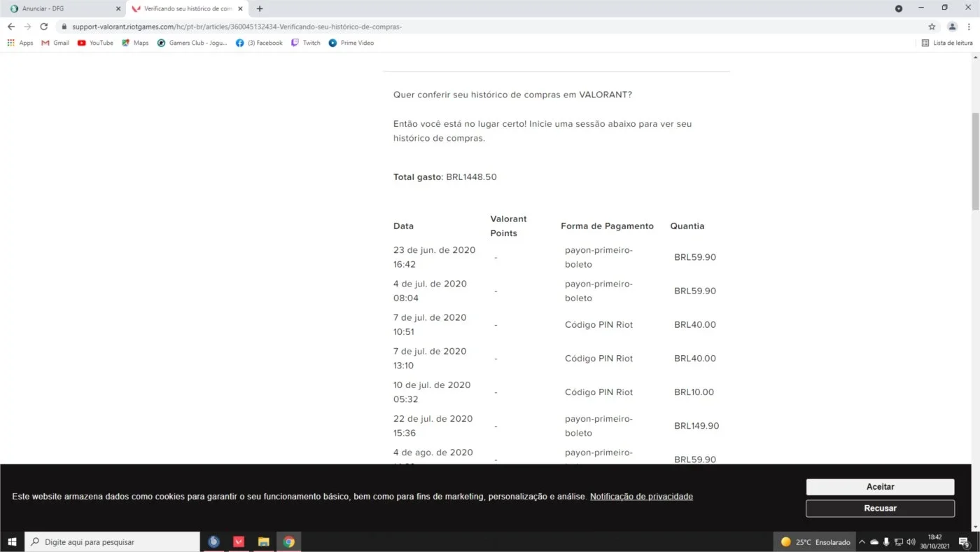
Task: Select the 22 de jul. de 2020 date
Action: point(433,425)
